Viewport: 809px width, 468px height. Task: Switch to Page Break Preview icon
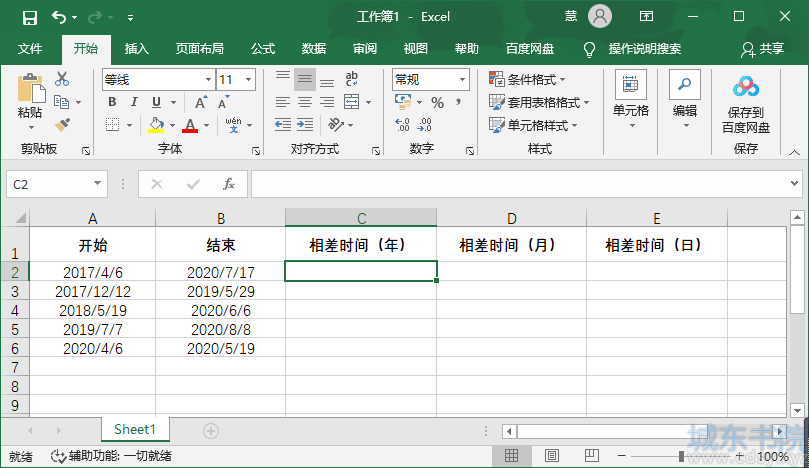(591, 456)
